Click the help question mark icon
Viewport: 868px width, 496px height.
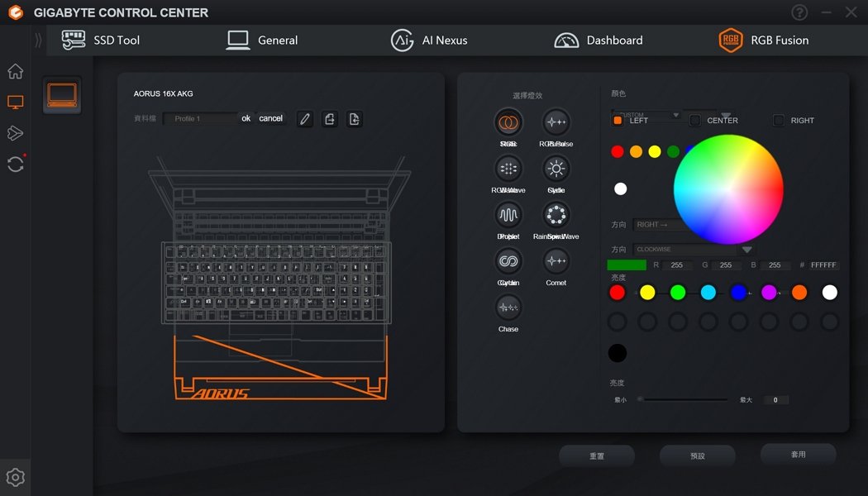[799, 12]
